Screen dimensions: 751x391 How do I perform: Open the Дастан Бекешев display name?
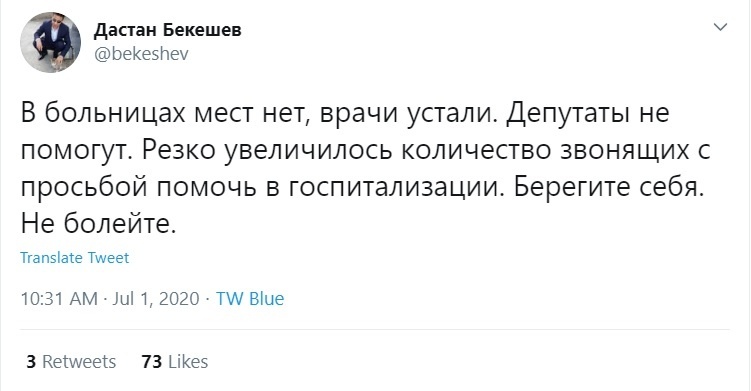tap(168, 30)
